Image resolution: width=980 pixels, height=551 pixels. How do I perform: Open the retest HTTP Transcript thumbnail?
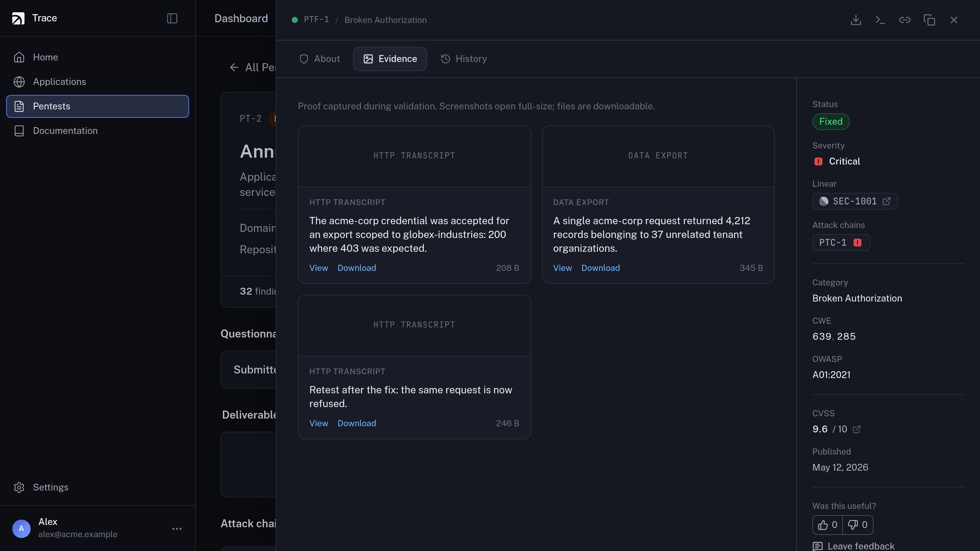point(414,325)
